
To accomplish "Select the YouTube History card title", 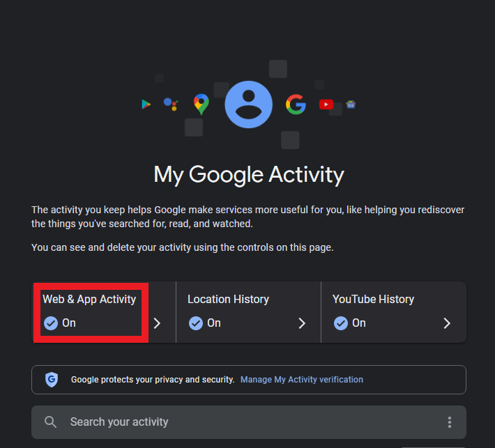I will pos(373,299).
